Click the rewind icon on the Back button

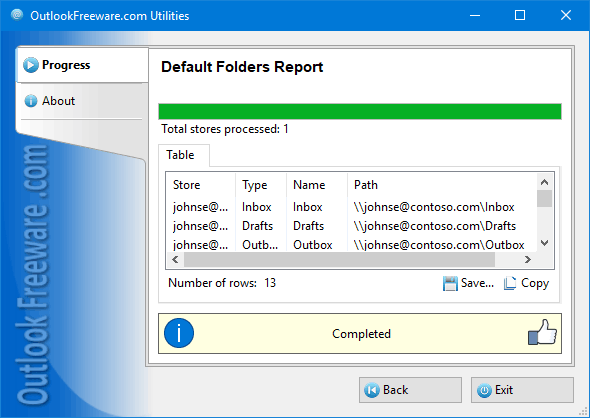[x=372, y=390]
